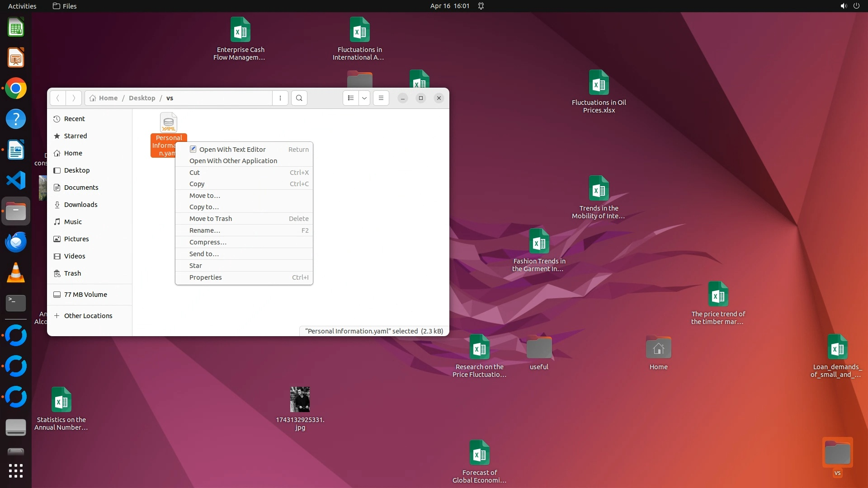868x488 pixels.
Task: Open the hamburger main menu
Action: pos(381,98)
